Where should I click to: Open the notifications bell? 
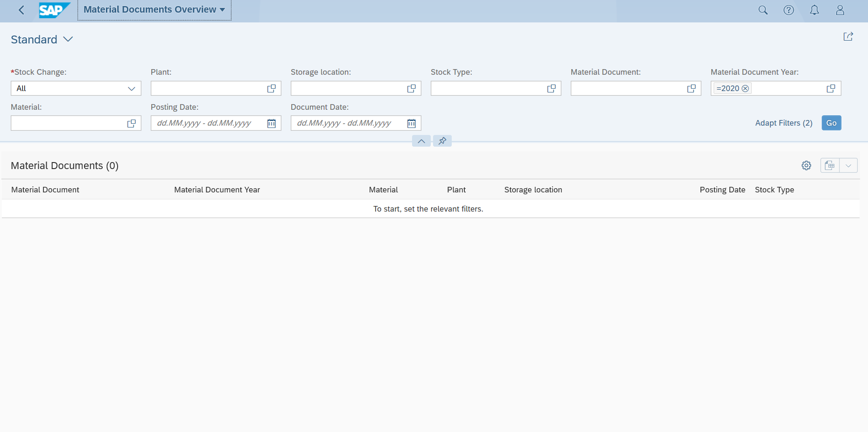[814, 10]
